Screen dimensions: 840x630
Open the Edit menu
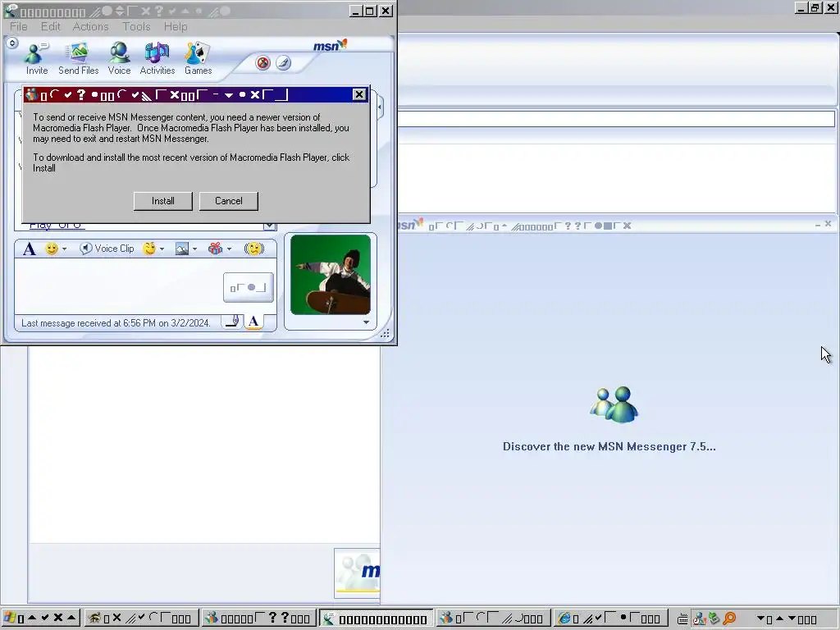click(50, 26)
